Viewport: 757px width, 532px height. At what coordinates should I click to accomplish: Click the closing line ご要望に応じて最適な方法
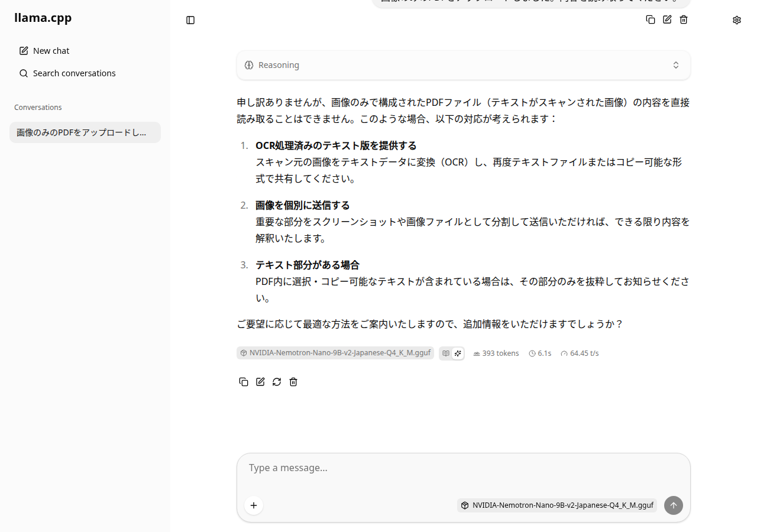pyautogui.click(x=430, y=324)
